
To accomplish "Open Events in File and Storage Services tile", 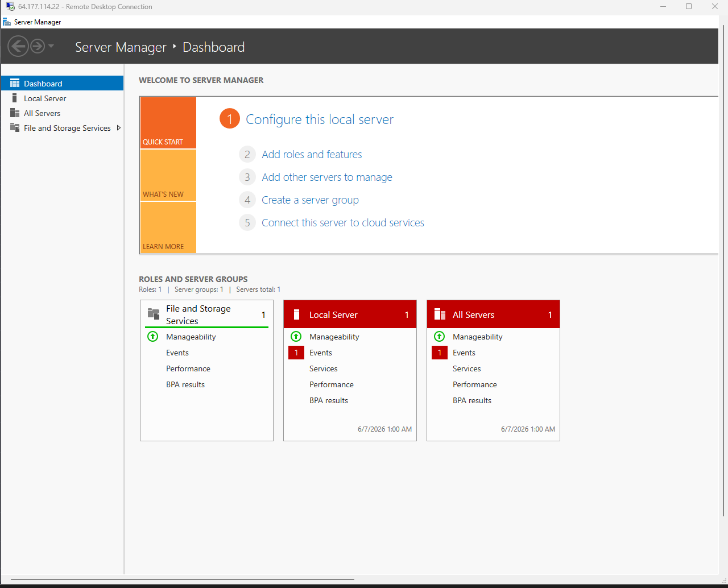I will pos(177,353).
